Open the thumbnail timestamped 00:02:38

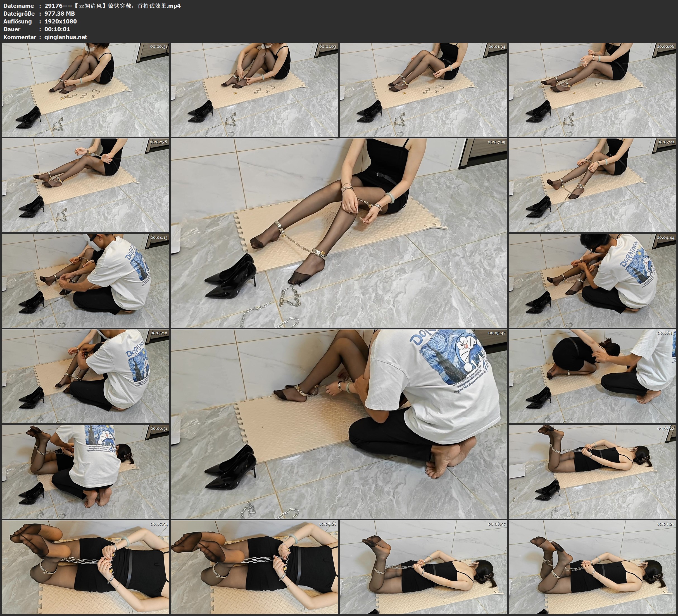pyautogui.click(x=85, y=185)
